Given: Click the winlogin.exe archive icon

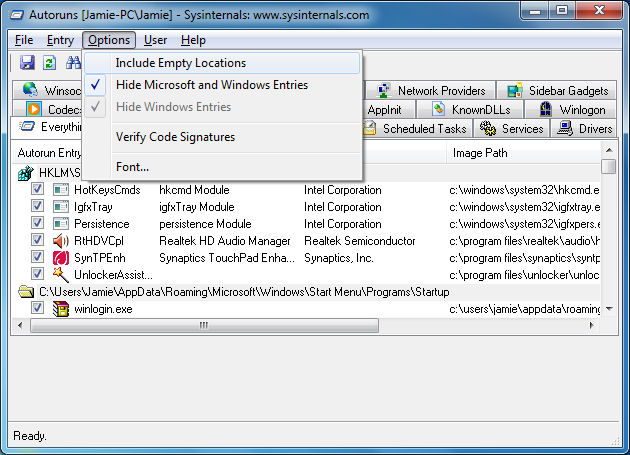Looking at the screenshot, I should (x=61, y=309).
